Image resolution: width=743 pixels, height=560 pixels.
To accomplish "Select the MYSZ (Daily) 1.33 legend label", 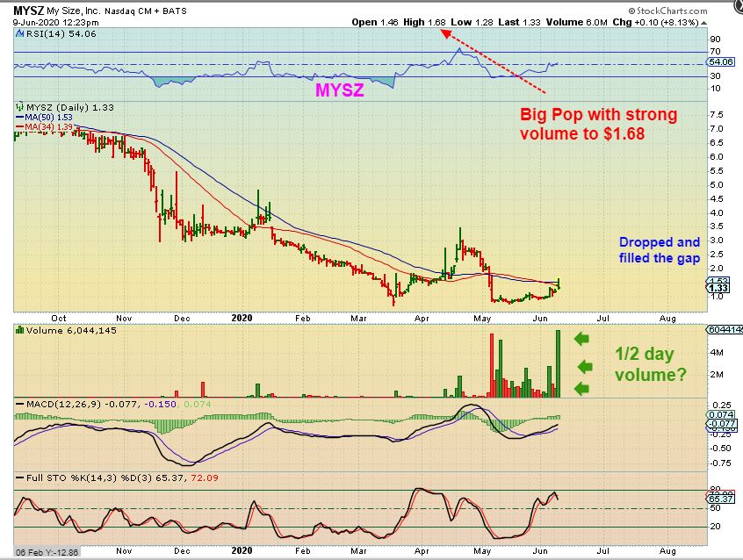I will (x=70, y=108).
